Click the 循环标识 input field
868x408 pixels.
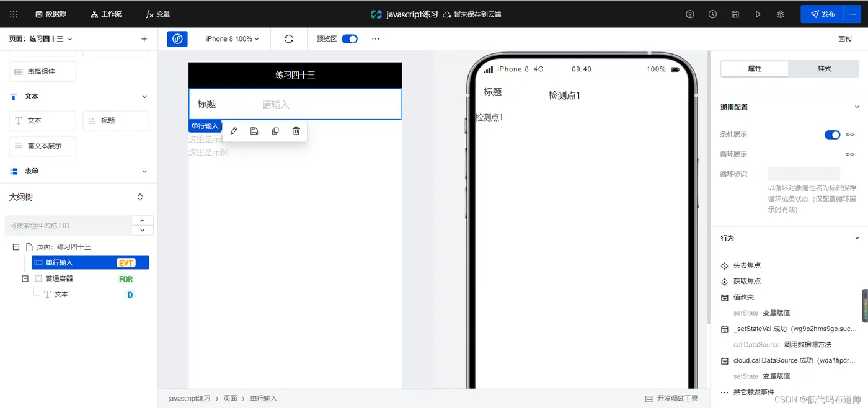tap(804, 174)
